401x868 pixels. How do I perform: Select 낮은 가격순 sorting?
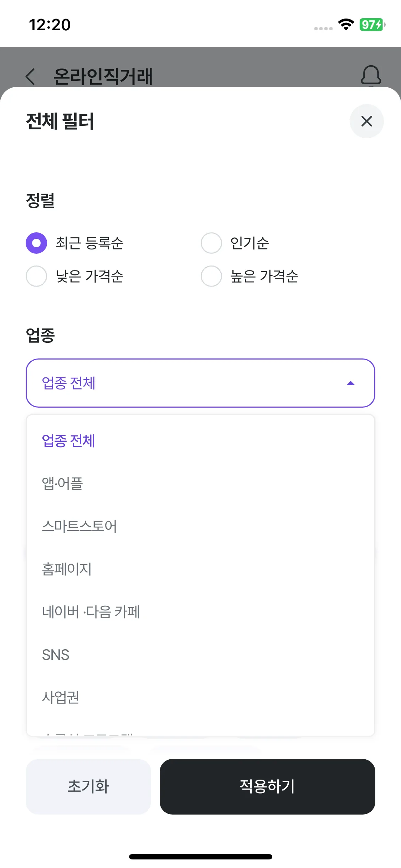click(x=36, y=276)
